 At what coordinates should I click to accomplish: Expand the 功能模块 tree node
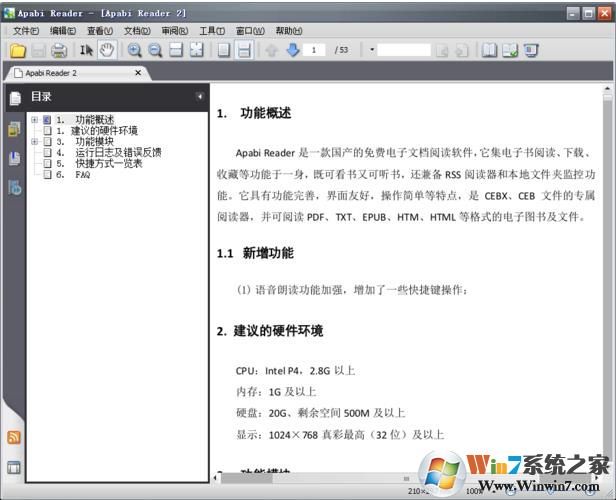(x=35, y=141)
